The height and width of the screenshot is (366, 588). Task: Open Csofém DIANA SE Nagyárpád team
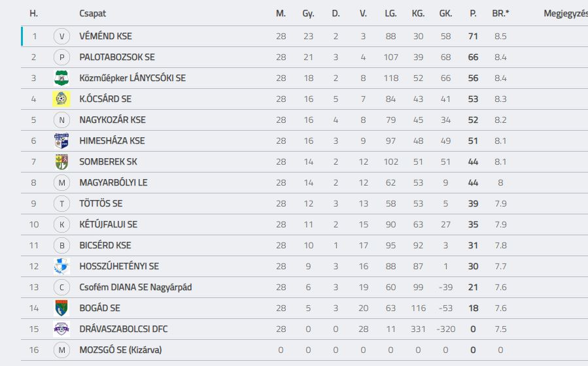point(135,288)
